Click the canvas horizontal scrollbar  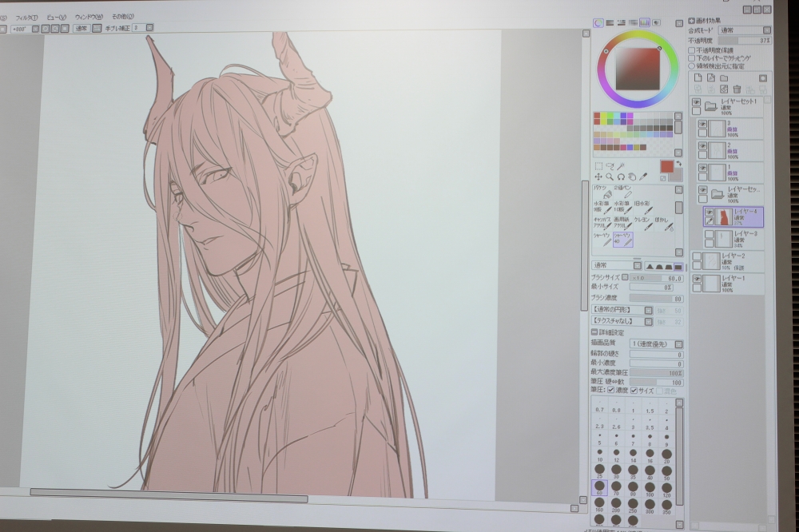(169, 498)
